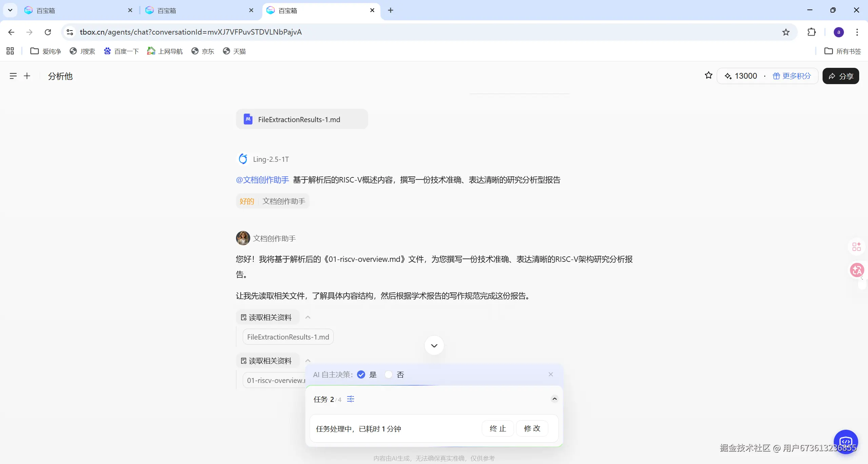Image resolution: width=868 pixels, height=464 pixels.
Task: Select 否 for AI autonomous decision
Action: [389, 374]
